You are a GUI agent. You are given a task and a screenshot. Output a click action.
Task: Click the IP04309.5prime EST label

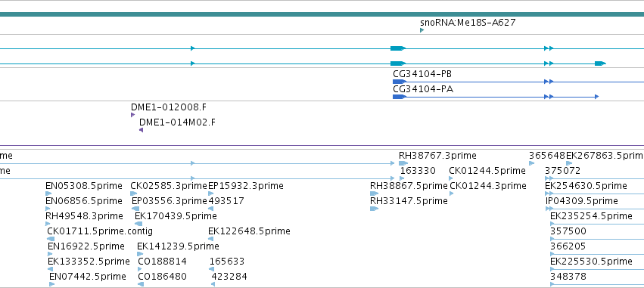coord(582,200)
